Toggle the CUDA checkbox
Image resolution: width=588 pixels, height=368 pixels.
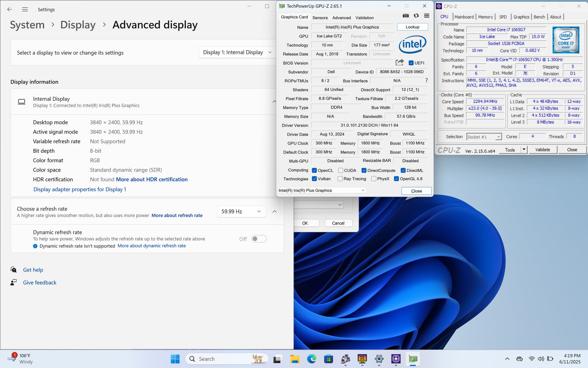[x=341, y=170]
